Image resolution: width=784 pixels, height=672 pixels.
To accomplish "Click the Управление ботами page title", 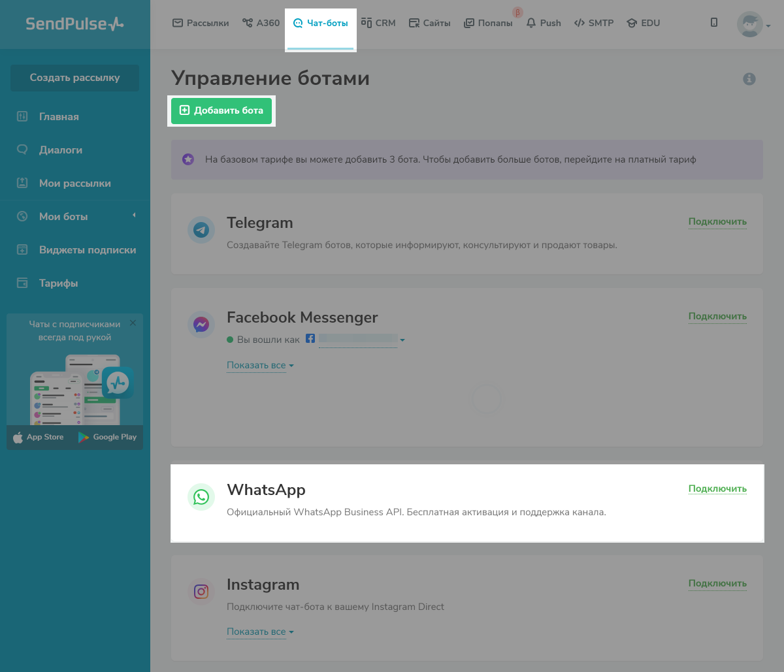I will (x=270, y=78).
